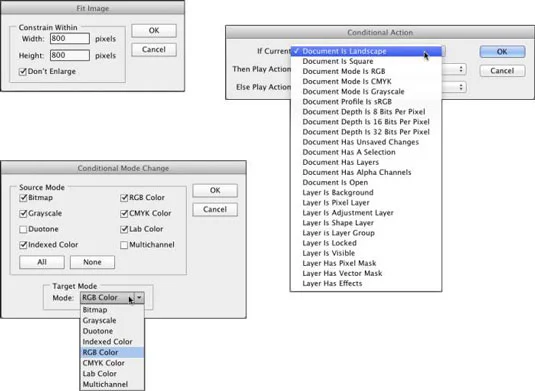Choose Document Mode Is Grayscale
This screenshot has height=391, width=535.
pos(366,91)
